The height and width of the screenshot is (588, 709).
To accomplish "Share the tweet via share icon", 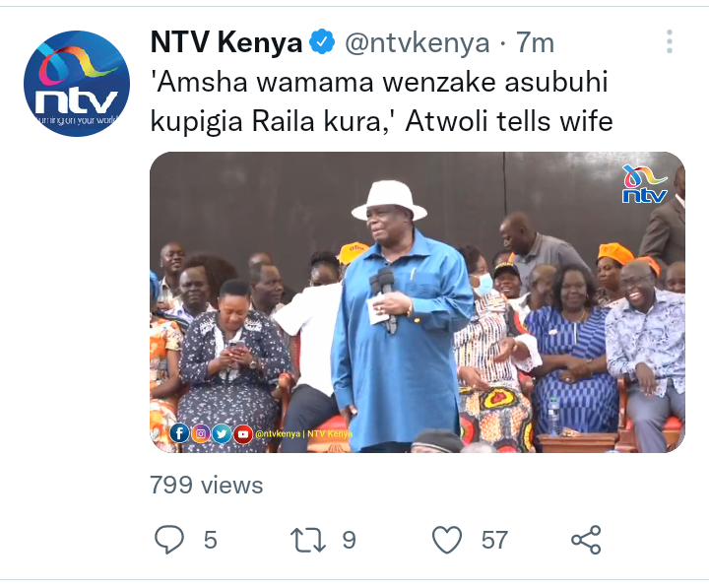I will (x=586, y=540).
